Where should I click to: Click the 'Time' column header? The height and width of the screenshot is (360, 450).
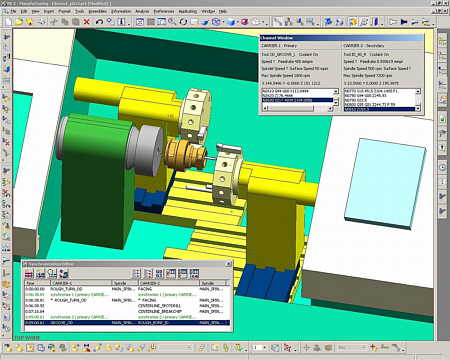(x=37, y=283)
